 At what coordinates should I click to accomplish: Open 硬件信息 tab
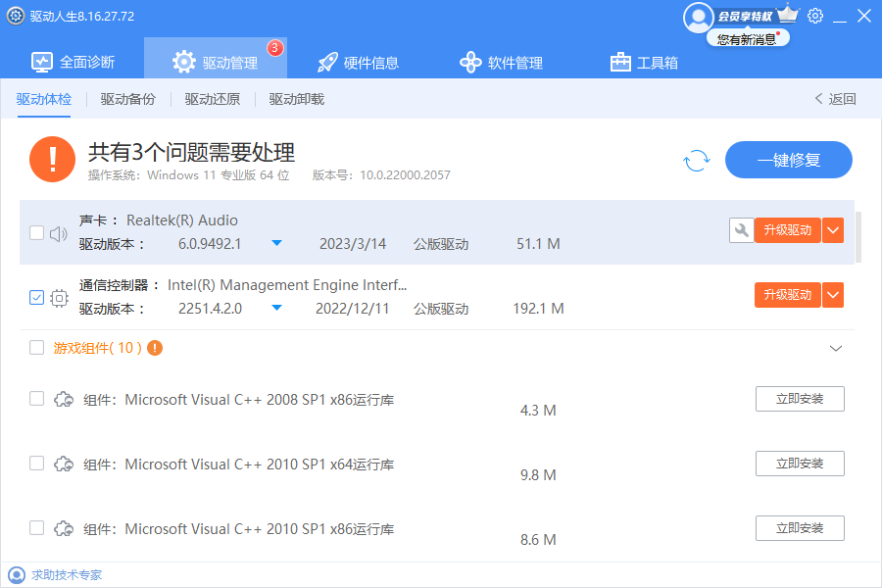tap(359, 62)
